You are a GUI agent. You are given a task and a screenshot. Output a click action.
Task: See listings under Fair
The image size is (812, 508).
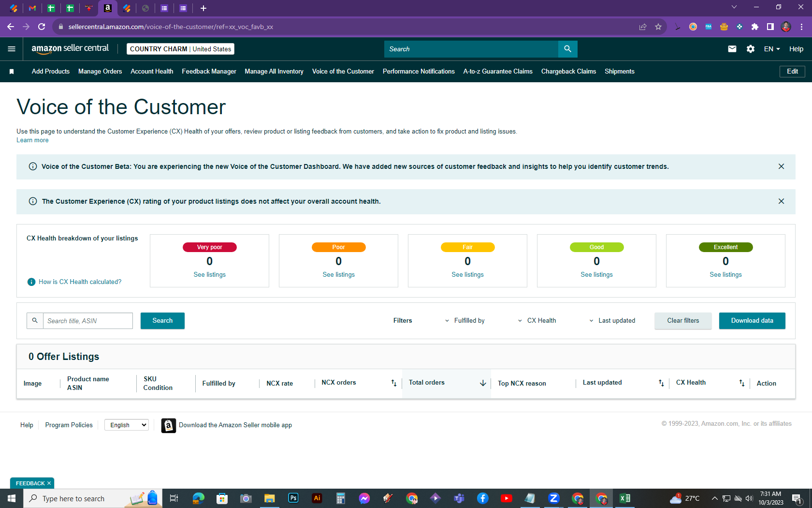[467, 274]
